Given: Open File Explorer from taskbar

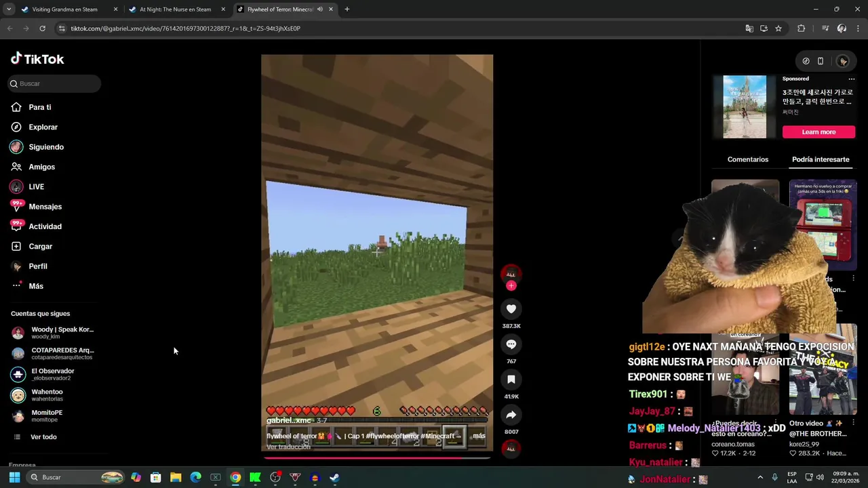Looking at the screenshot, I should [x=176, y=477].
